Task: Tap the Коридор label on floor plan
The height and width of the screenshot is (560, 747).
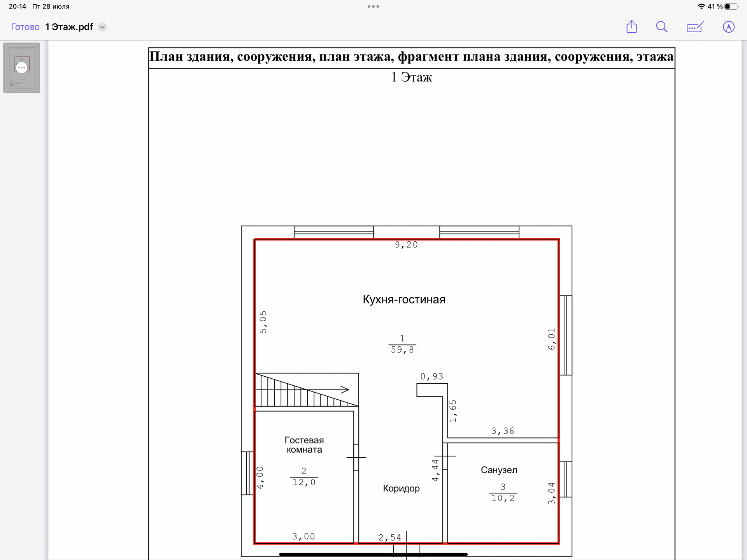Action: point(401,488)
